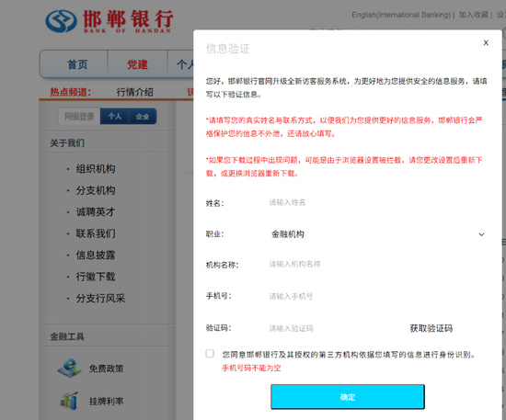Close the 信息验证 dialog with X
The width and height of the screenshot is (506, 420).
point(486,42)
